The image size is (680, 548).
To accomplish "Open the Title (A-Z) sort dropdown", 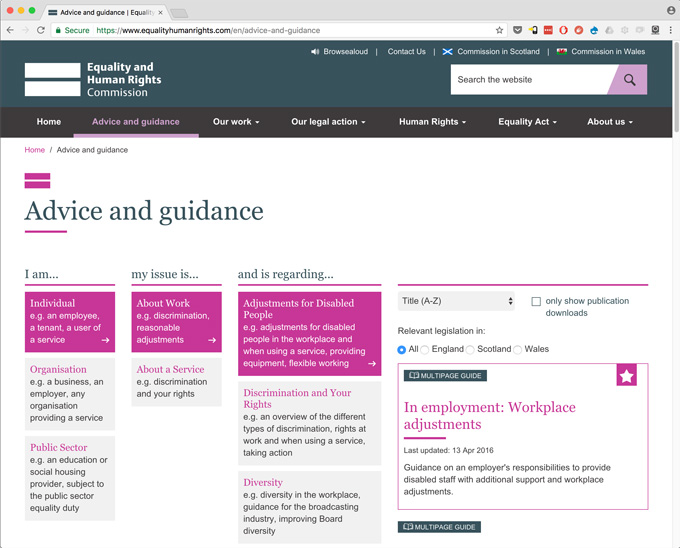I will 456,301.
